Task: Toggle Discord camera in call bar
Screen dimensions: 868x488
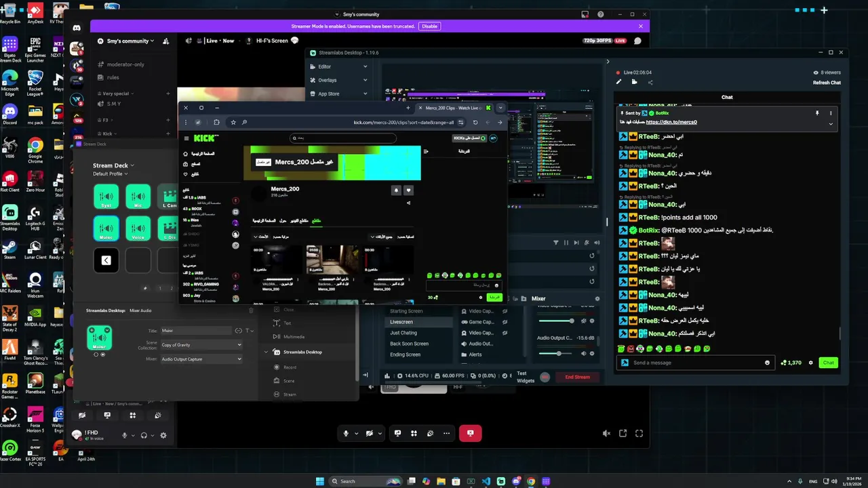Action: [x=370, y=433]
